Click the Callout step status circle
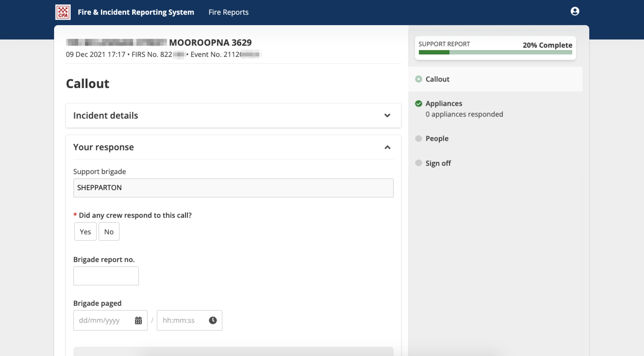Viewport: 644px width, 356px height. 418,79
